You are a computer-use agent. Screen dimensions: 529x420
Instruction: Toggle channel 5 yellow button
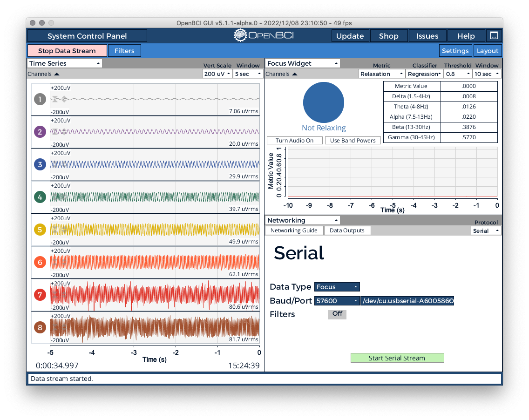40,230
